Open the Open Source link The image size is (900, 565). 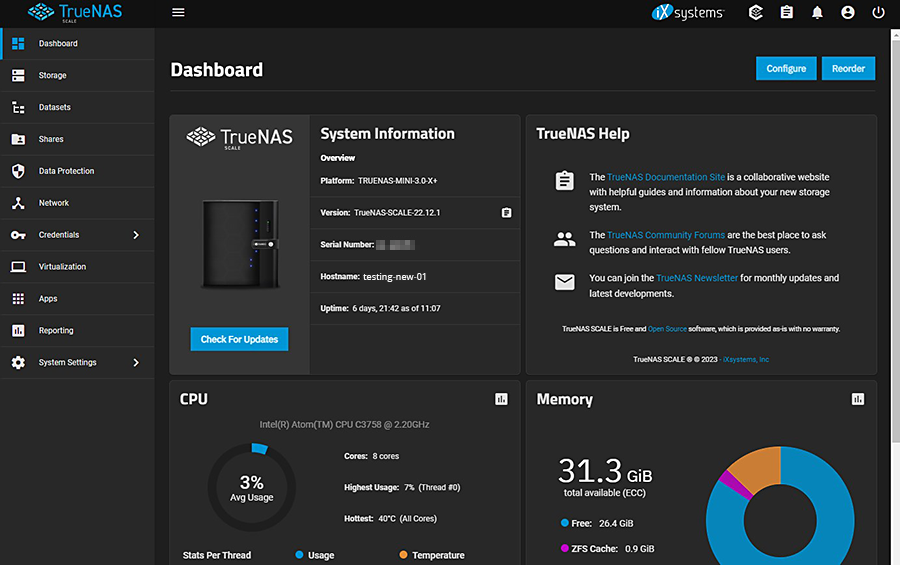coord(667,329)
